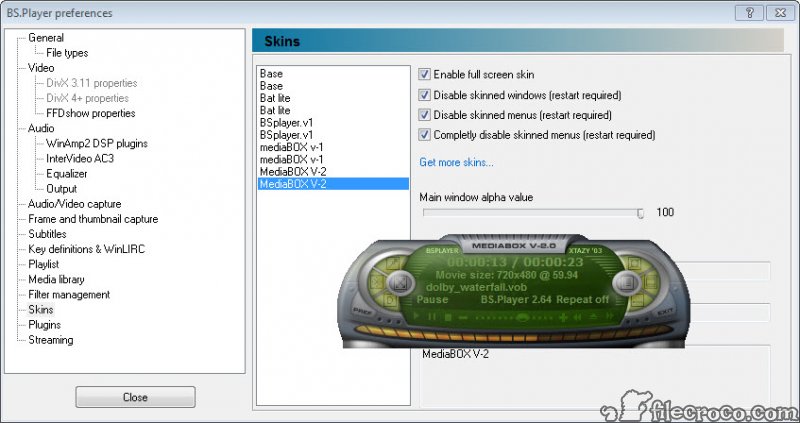
Task: Click the Skins panel header
Action: 518,40
